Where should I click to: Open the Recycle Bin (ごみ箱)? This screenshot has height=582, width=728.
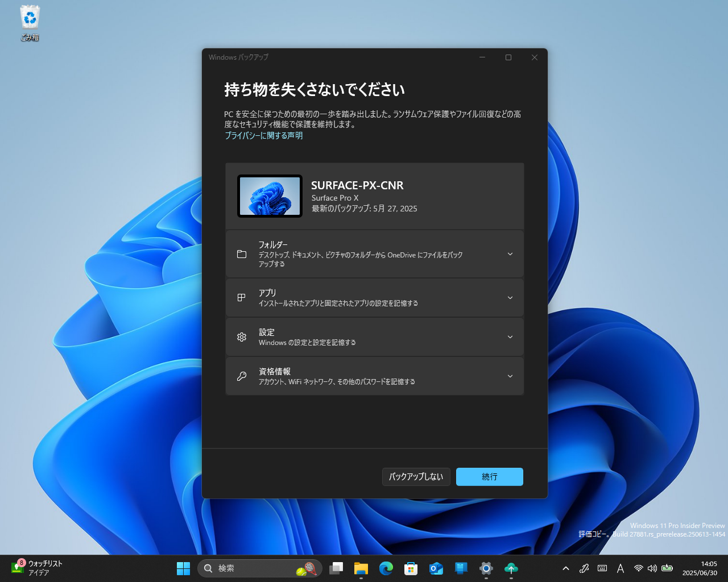[x=29, y=18]
